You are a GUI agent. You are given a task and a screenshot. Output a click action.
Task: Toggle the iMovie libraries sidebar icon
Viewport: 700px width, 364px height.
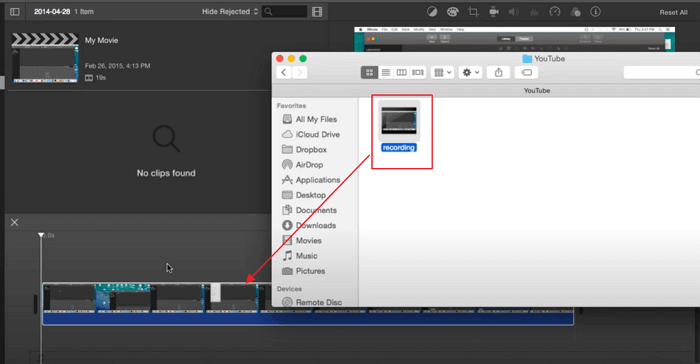tap(15, 12)
